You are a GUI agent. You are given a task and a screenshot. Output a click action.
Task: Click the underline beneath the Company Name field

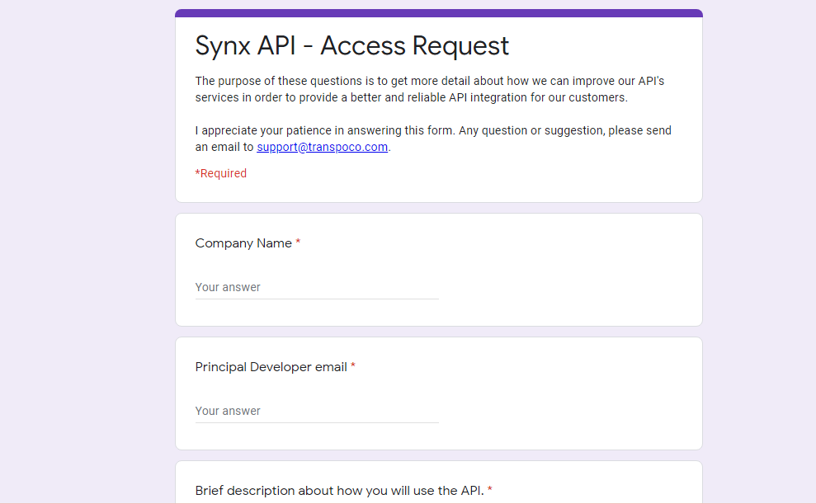(x=317, y=299)
